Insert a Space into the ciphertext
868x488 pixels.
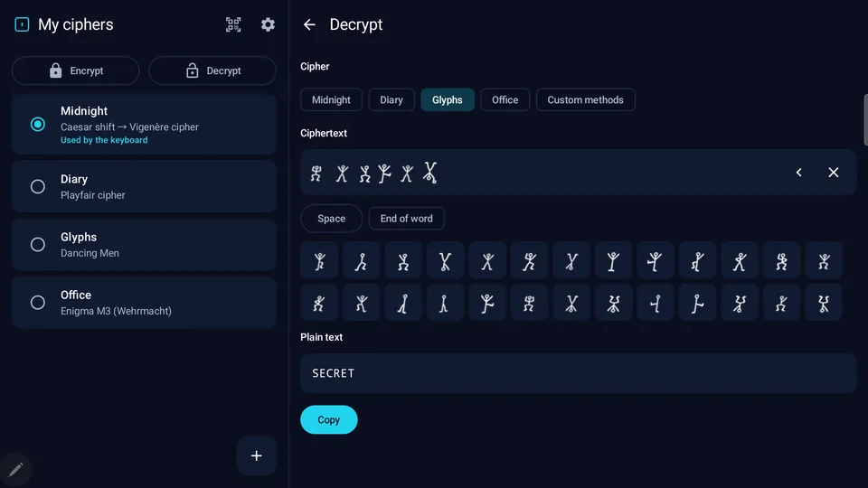[x=332, y=219]
